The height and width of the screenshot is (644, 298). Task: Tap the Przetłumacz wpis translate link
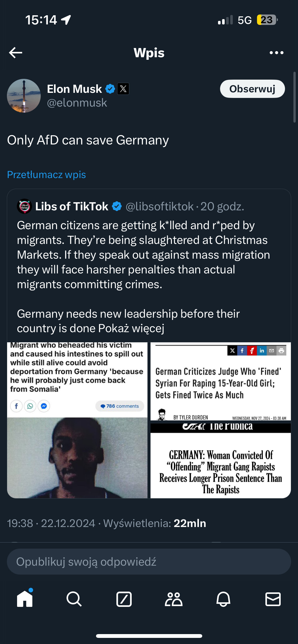point(46,175)
